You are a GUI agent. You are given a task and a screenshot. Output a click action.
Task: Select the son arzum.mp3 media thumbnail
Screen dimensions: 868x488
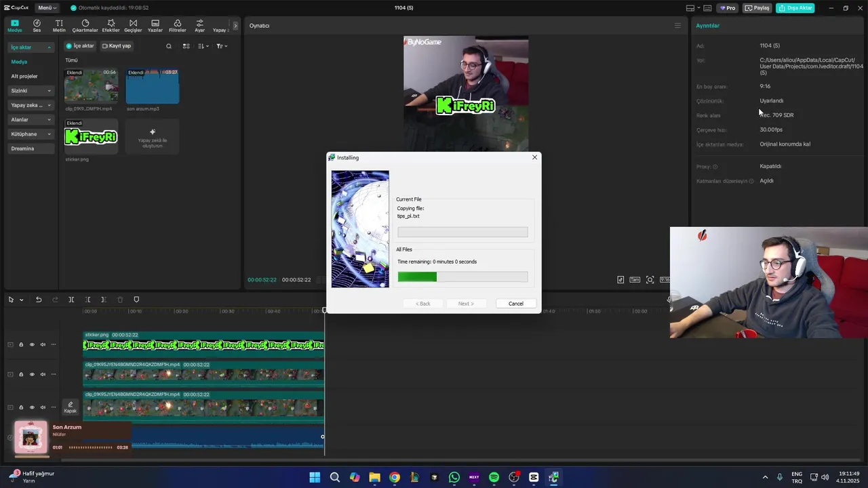click(153, 86)
